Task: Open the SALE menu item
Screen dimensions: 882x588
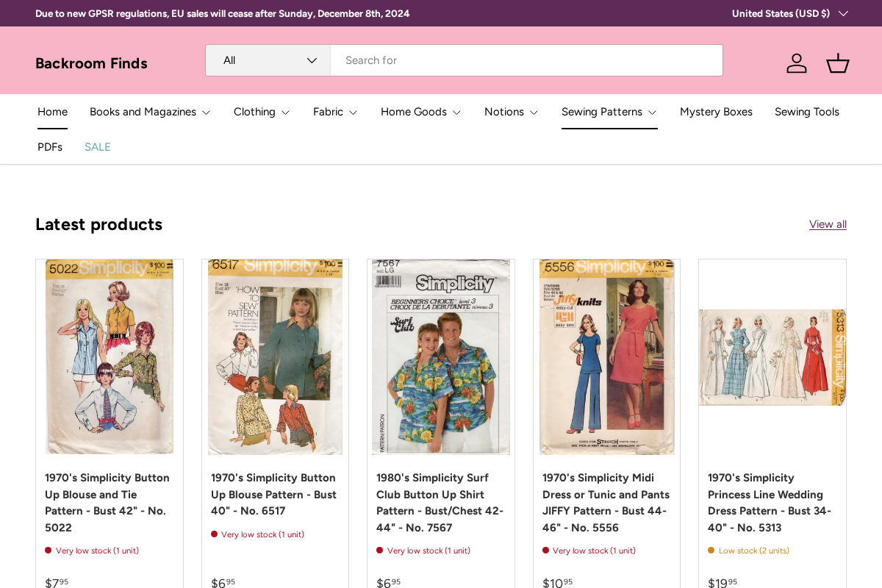Action: 97,147
